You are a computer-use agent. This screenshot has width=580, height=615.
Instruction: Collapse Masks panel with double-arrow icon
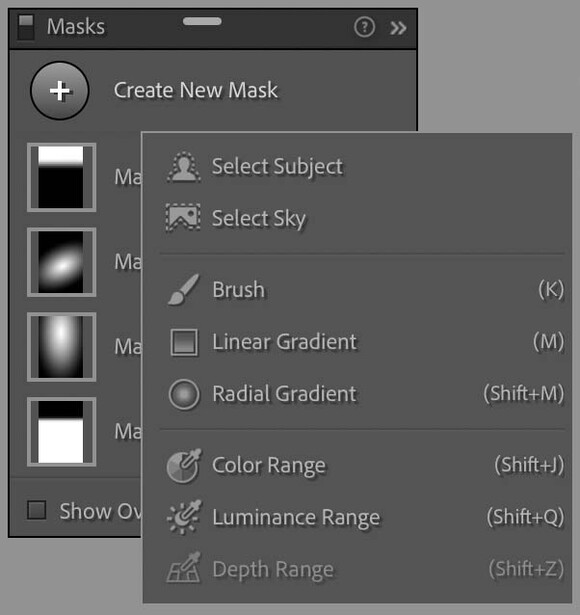pyautogui.click(x=398, y=28)
